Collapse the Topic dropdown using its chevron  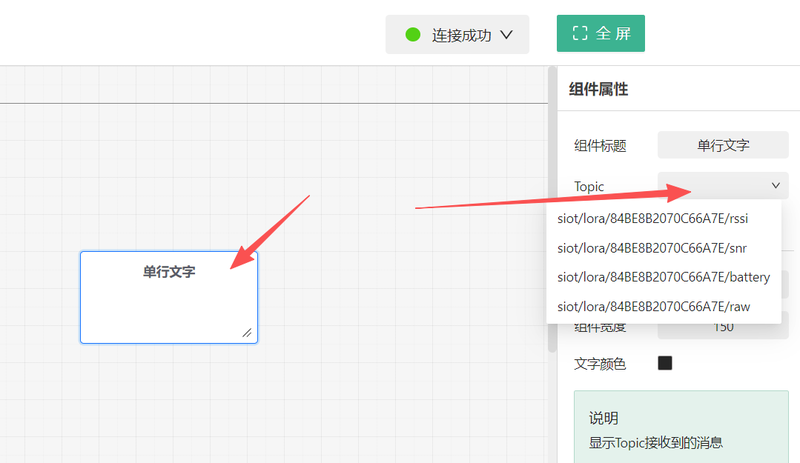point(775,186)
